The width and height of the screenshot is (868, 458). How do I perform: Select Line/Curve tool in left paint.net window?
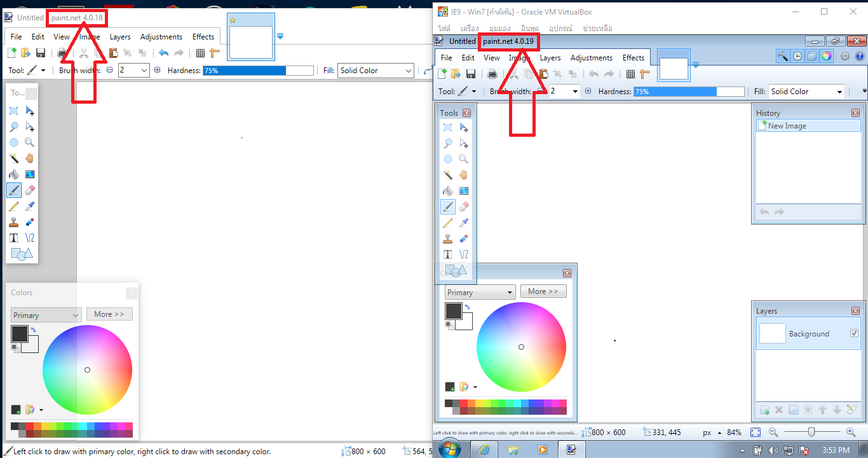coord(29,238)
